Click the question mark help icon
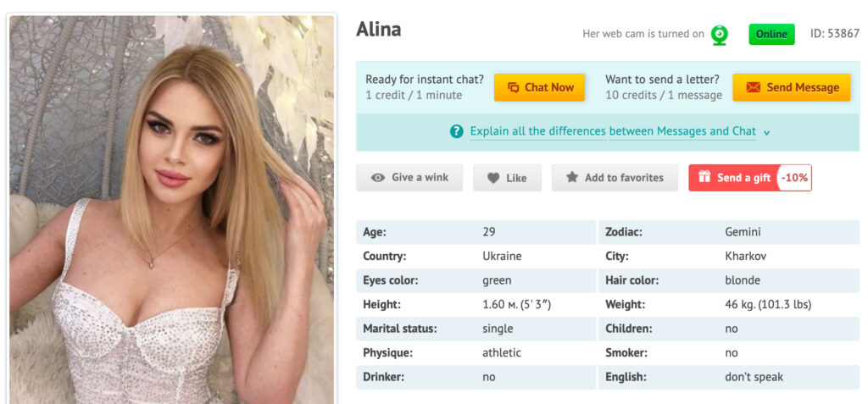The image size is (868, 404). pos(457,131)
